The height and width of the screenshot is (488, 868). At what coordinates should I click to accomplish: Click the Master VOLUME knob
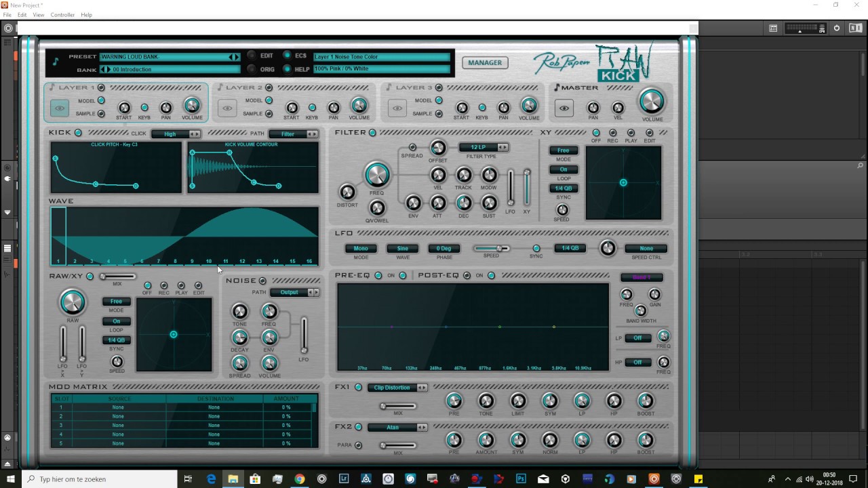651,102
